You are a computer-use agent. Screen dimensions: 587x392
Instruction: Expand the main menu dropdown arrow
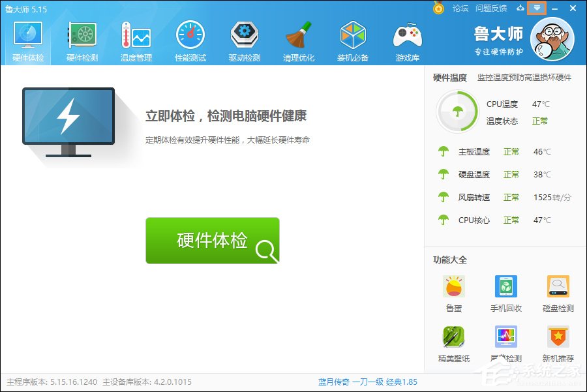(x=536, y=8)
